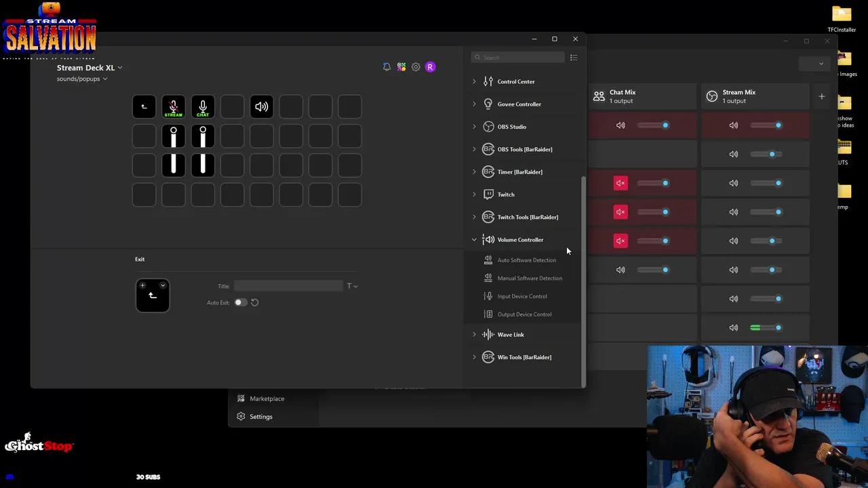Viewport: 868px width, 488px height.
Task: Collapse the Volume Controller category chevron
Action: click(474, 239)
